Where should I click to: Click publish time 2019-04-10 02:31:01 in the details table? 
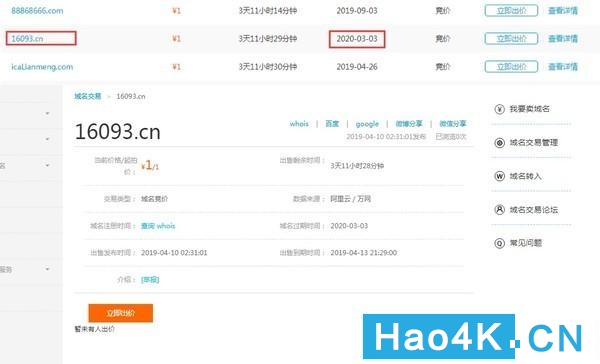174,253
